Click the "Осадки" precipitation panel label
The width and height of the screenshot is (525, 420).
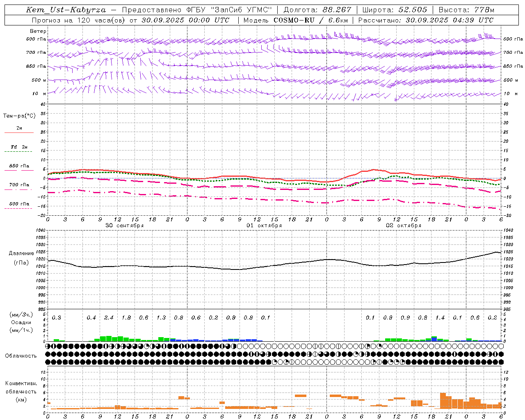21,322
